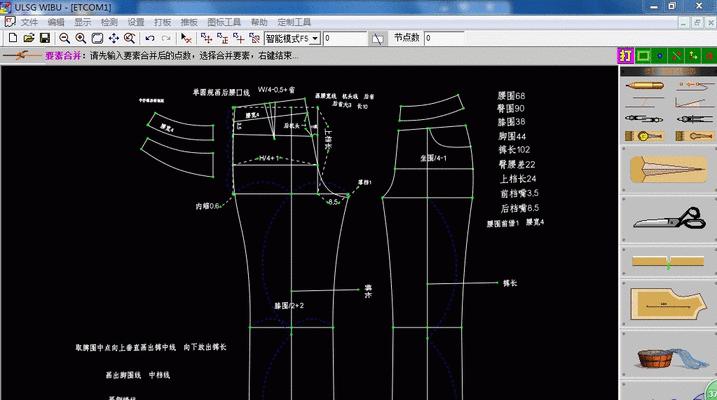The image size is (717, 400).
Task: Click the 后档弯6.5 measurement text
Action: point(519,208)
